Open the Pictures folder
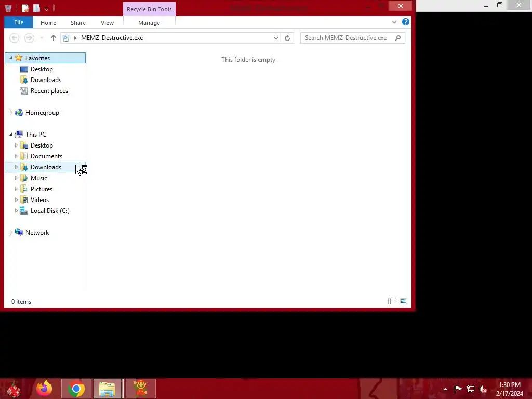 [x=42, y=189]
